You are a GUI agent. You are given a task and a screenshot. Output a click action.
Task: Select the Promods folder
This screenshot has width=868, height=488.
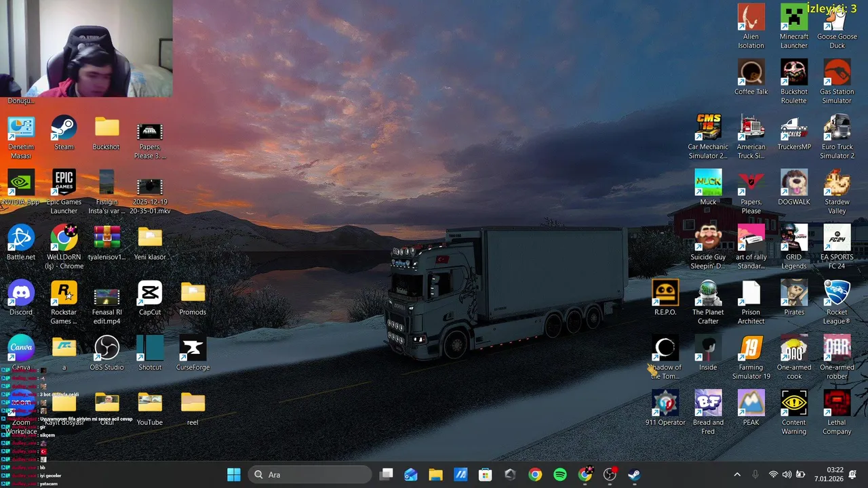[193, 298]
